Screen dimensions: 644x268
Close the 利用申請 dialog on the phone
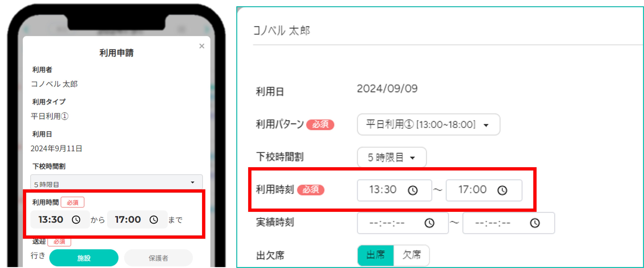202,46
